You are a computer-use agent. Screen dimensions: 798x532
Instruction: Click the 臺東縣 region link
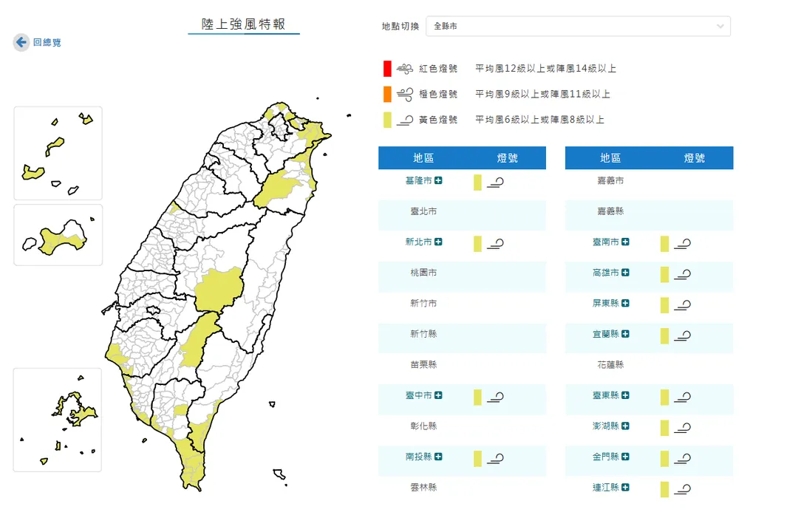point(606,395)
